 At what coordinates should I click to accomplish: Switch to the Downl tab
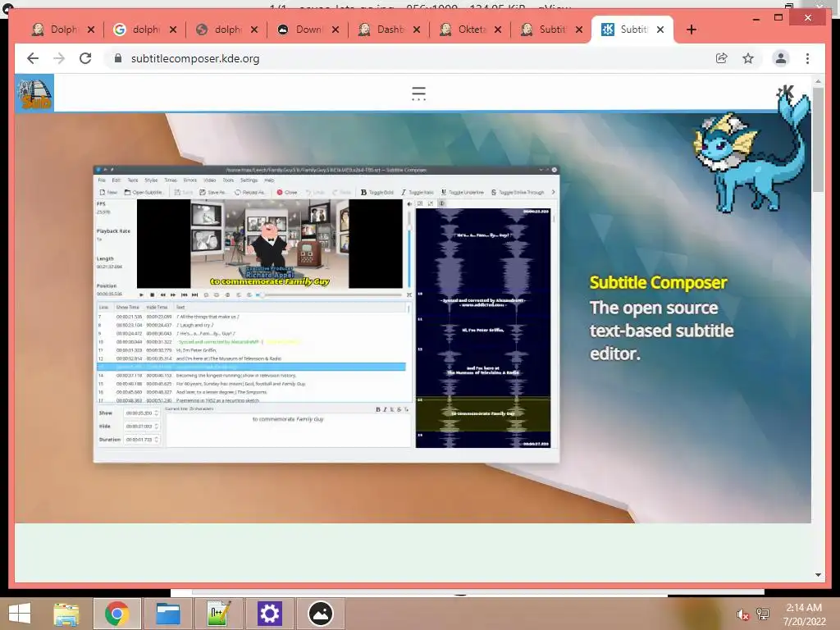point(300,30)
